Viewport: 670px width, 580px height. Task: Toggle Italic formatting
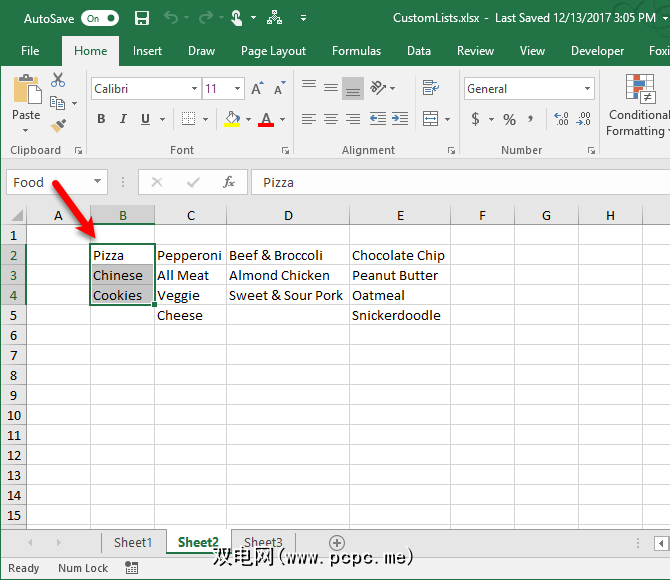pos(123,119)
